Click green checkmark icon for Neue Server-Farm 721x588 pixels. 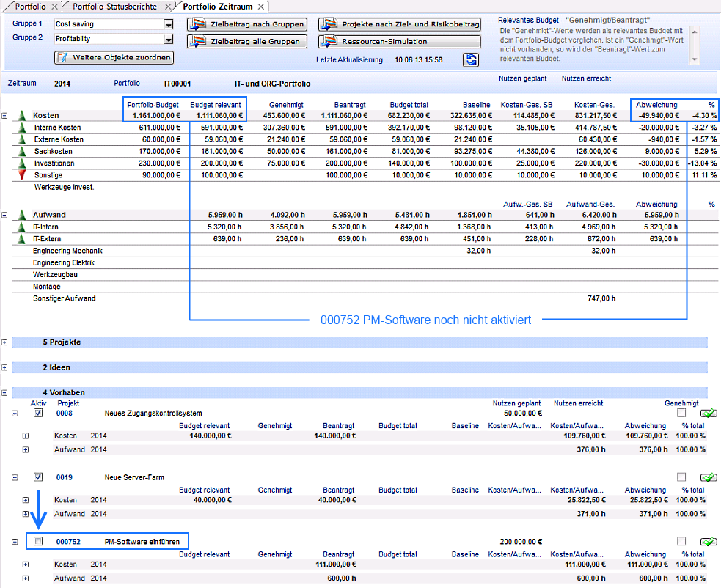707,477
